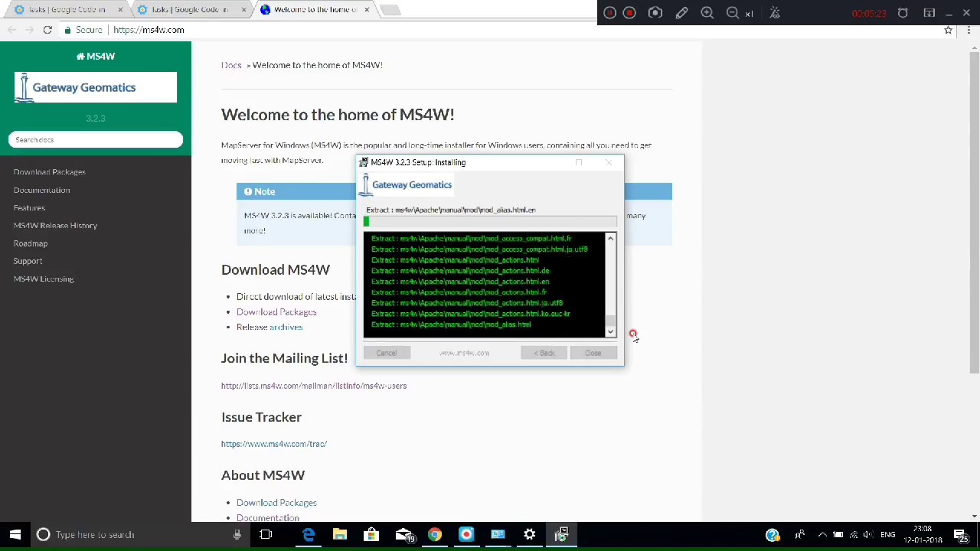This screenshot has width=980, height=551.
Task: Click the Back button in the installer
Action: [x=544, y=353]
